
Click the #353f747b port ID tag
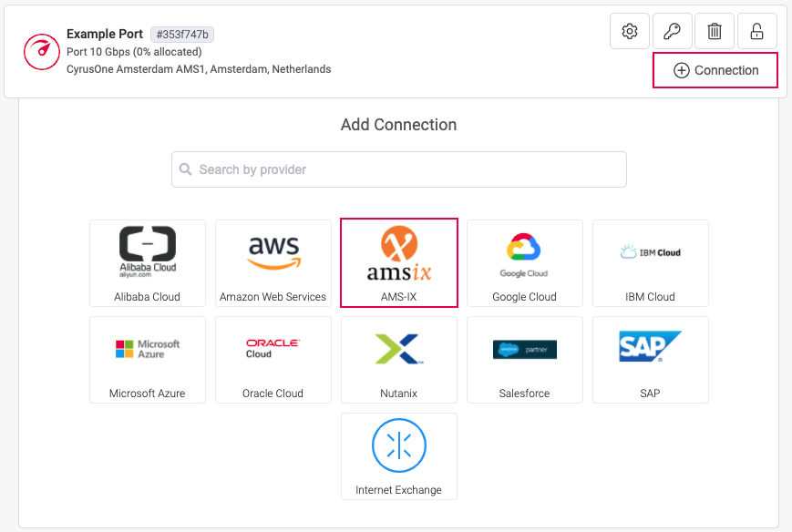181,34
